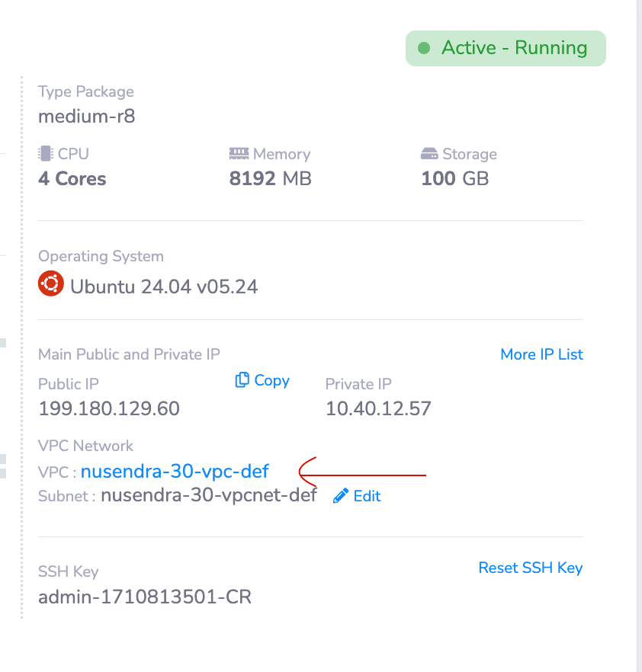Click the SSH key name admin-1710813501-CR
This screenshot has width=642, height=672.
coord(145,596)
